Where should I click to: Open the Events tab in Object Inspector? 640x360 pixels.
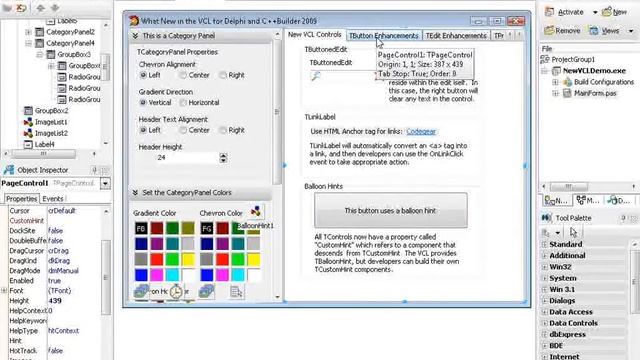coord(53,199)
